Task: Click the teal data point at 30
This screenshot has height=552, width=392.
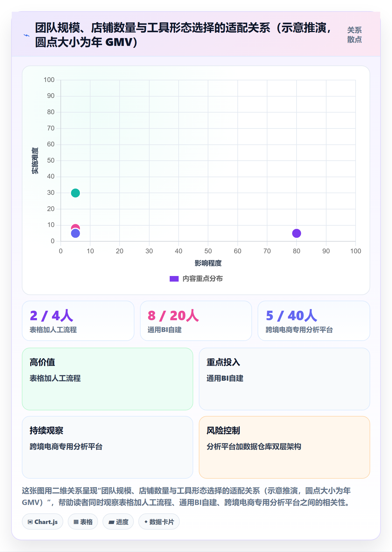Action: 75,193
